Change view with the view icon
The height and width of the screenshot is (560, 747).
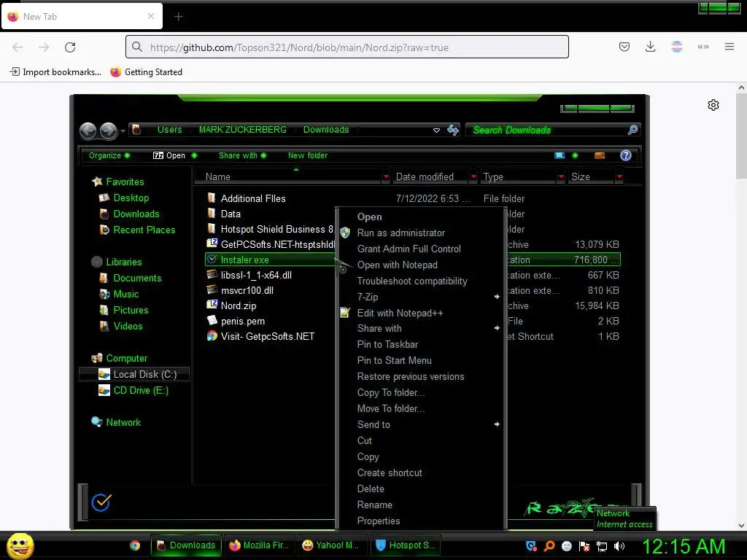[560, 155]
